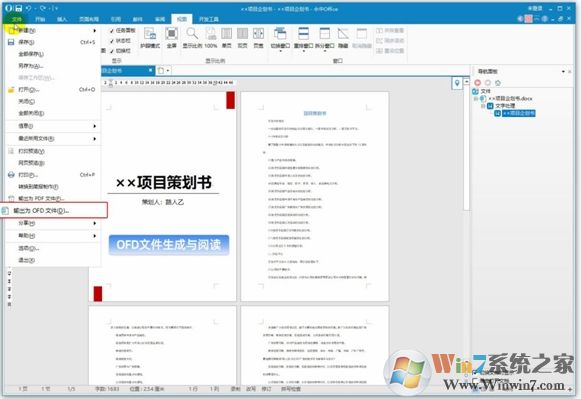
Task: Click the Undo arrow in the title bar
Action: click(x=29, y=8)
